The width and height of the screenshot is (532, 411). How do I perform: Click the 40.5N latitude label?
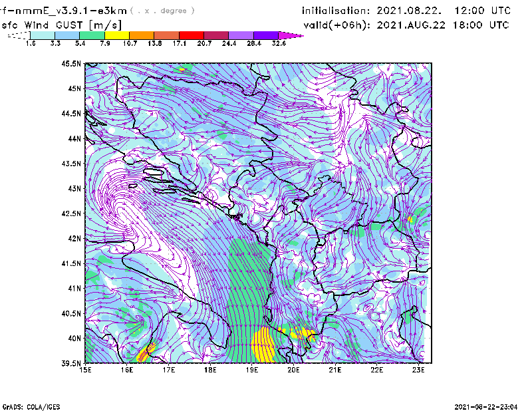click(x=71, y=314)
